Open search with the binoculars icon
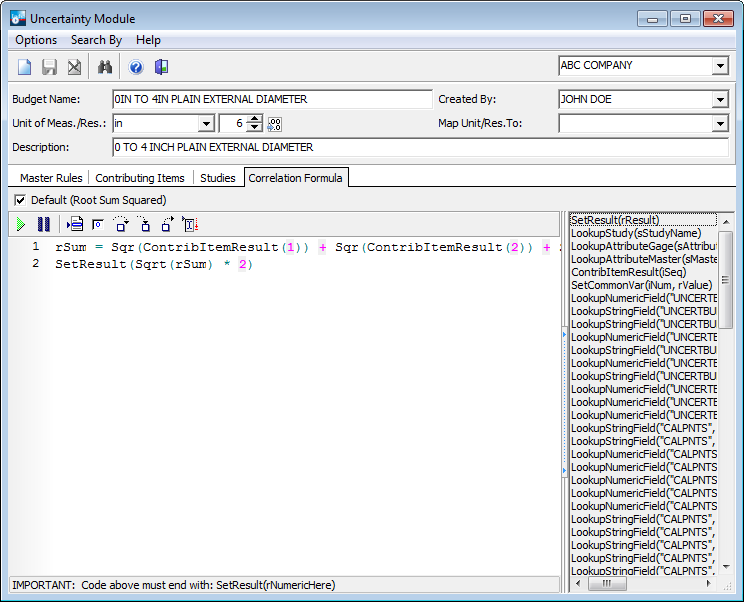The width and height of the screenshot is (744, 602). [105, 67]
